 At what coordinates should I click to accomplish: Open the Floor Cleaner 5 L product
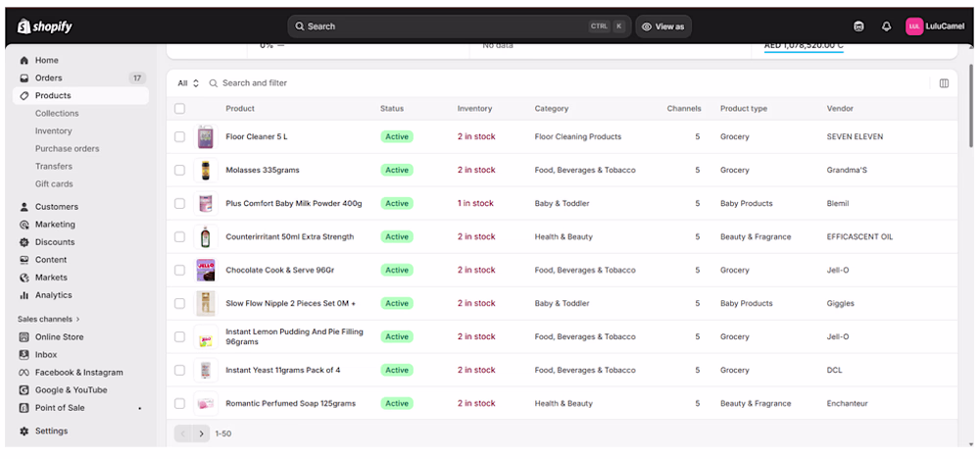pos(256,137)
